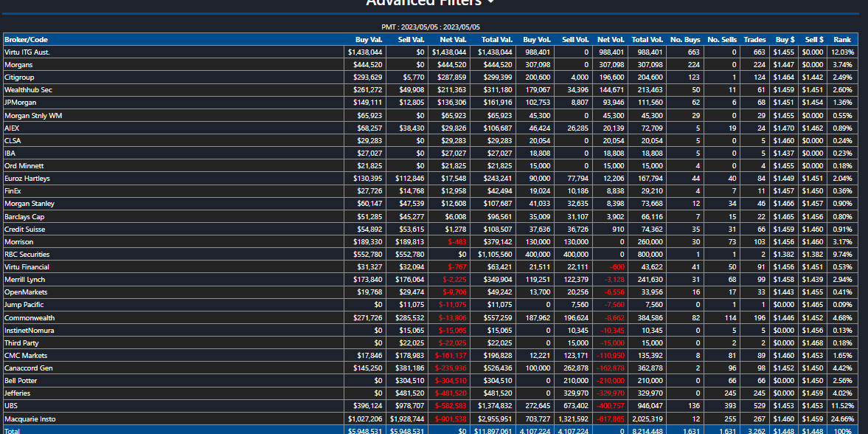The image size is (868, 434).
Task: Open the Macquarie Insto broker row
Action: point(430,419)
